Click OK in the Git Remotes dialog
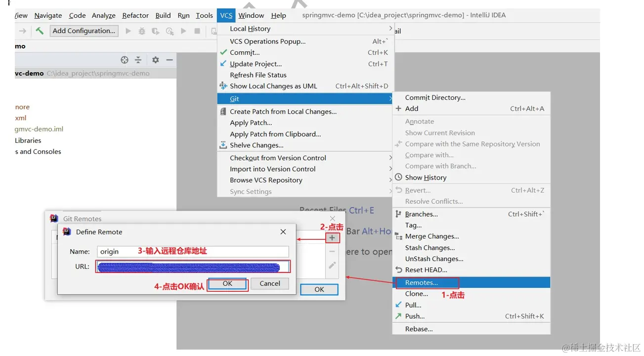Viewport: 644px width, 356px height. pyautogui.click(x=319, y=290)
